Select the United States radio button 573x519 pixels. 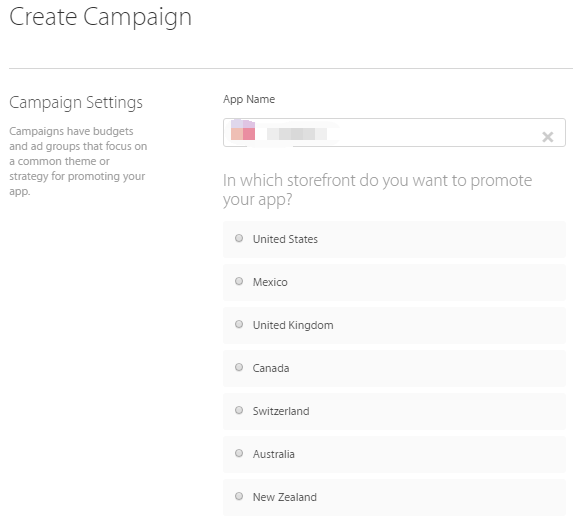tap(239, 238)
